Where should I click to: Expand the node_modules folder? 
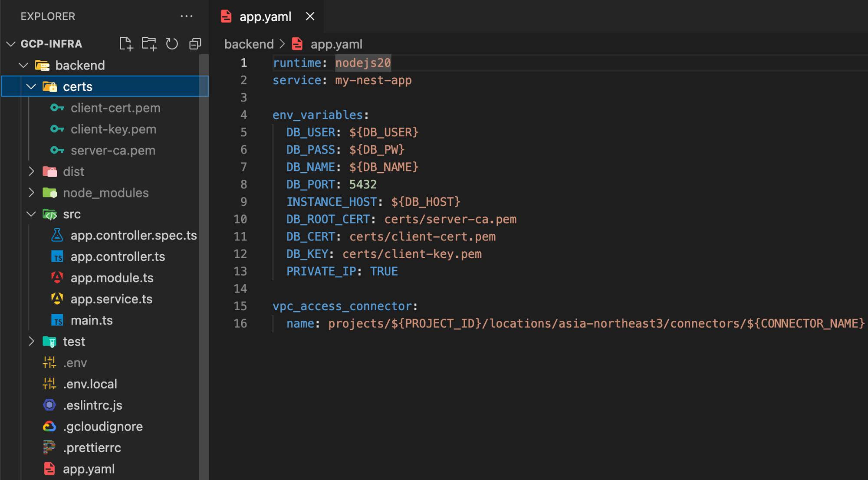coord(31,193)
